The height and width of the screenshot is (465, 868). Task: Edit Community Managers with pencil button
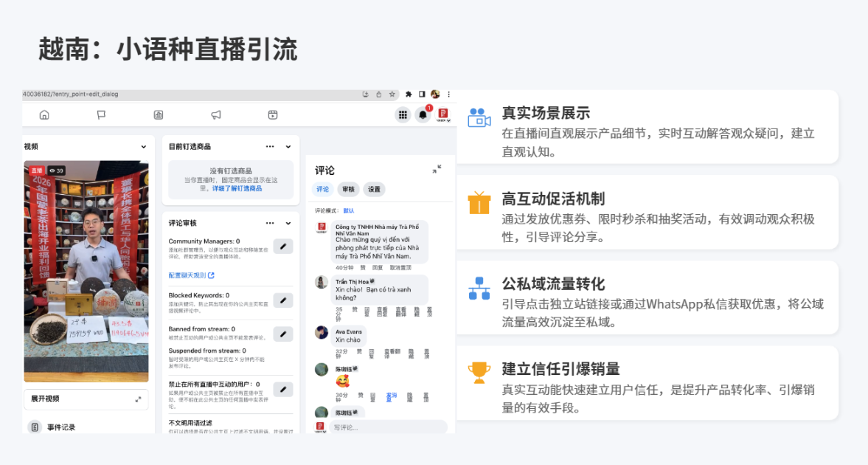pos(283,246)
